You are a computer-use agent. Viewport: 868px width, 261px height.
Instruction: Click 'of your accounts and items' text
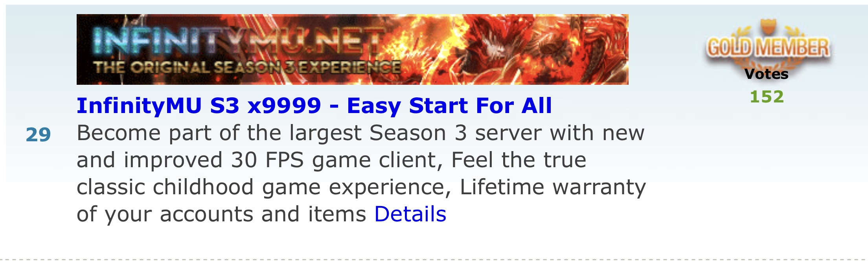pyautogui.click(x=221, y=214)
